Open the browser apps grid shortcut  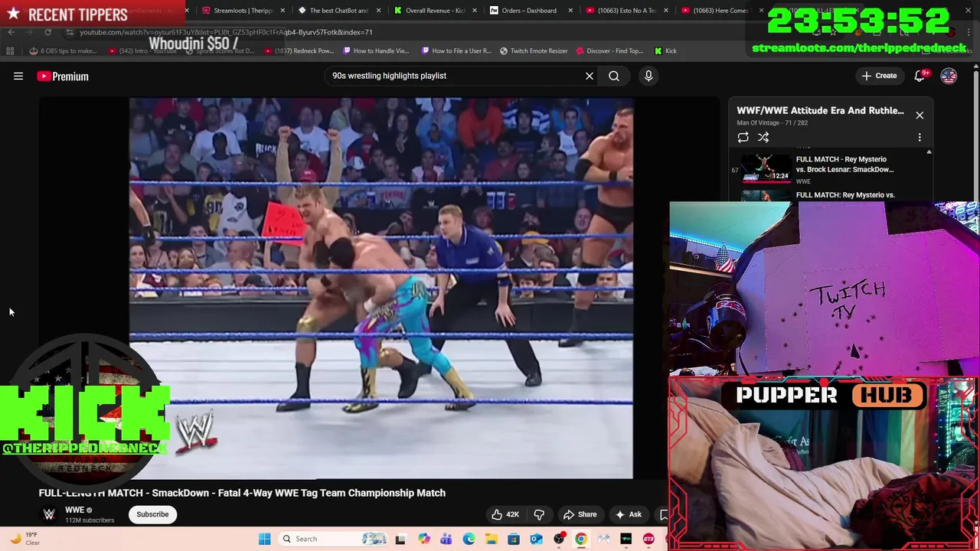(x=10, y=51)
